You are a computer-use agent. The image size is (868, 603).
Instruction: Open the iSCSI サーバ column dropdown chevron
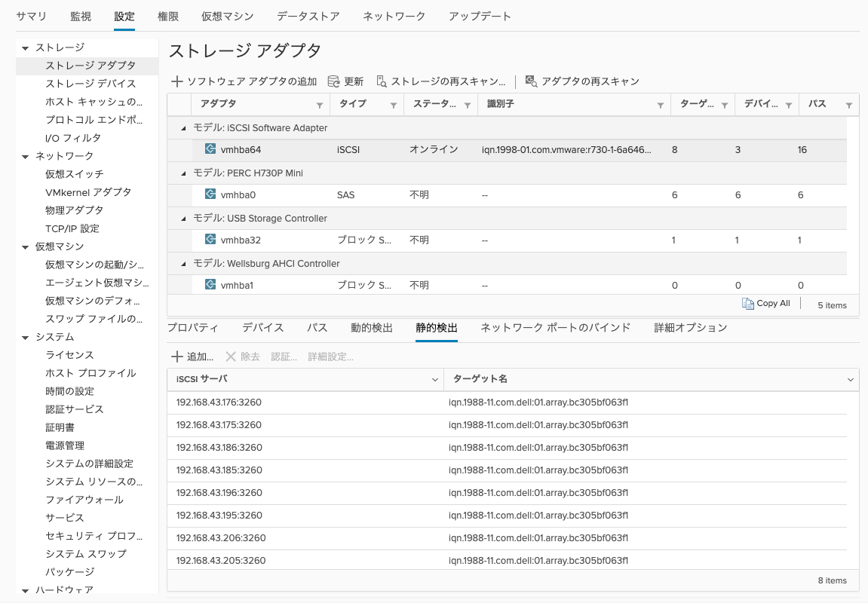[x=434, y=379]
